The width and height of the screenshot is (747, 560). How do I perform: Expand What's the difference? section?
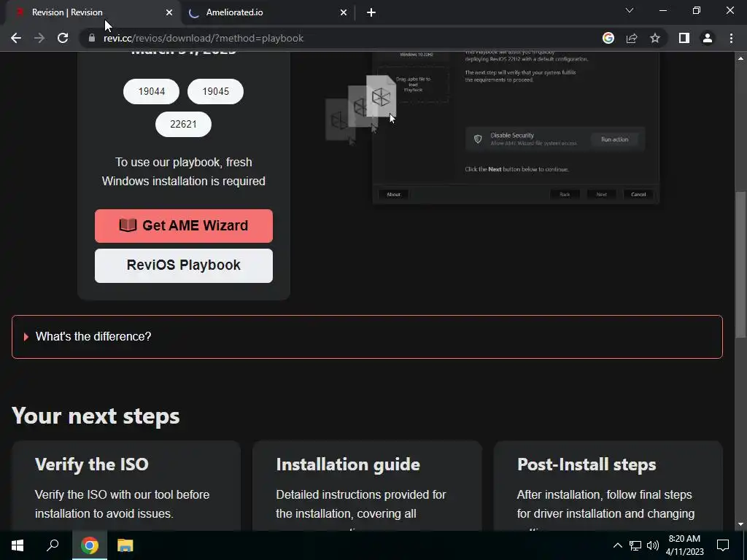point(367,337)
